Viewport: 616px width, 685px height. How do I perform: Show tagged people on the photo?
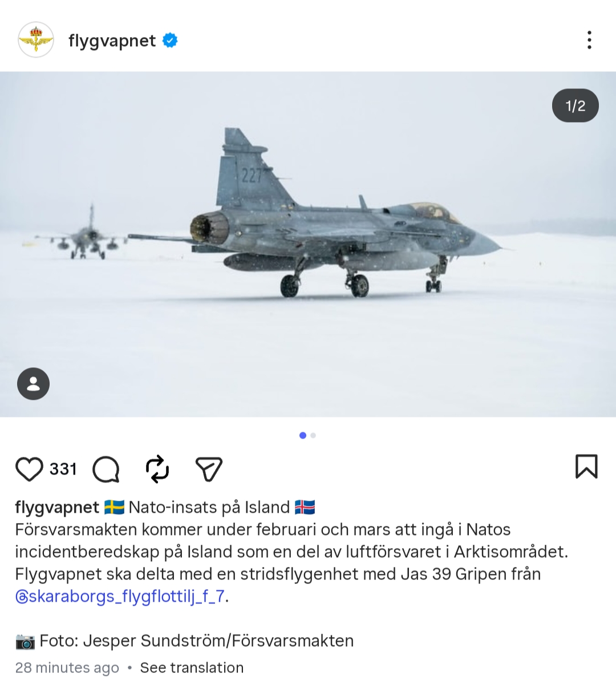(34, 383)
